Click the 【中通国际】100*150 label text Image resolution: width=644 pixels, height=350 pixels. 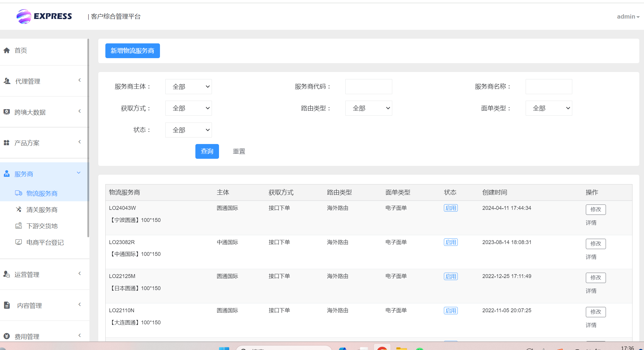click(135, 254)
